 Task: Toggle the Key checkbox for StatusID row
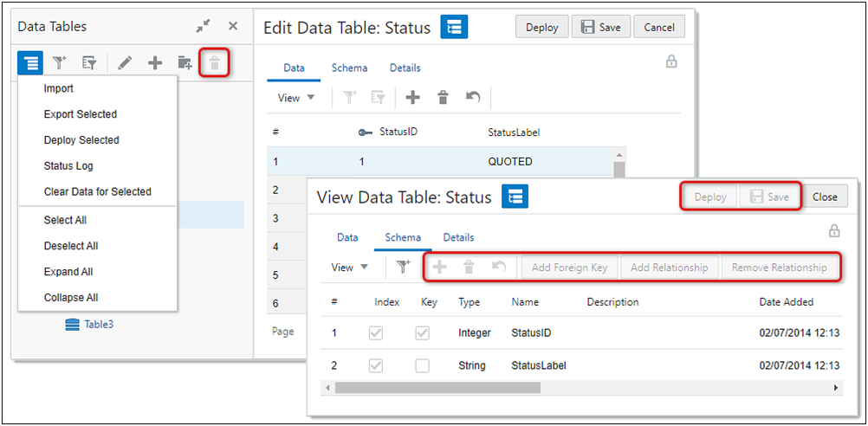click(422, 332)
